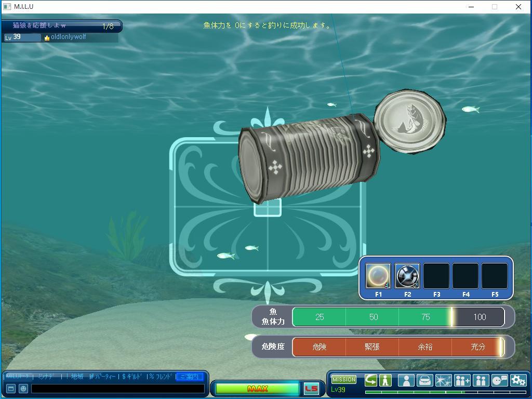
Task: Open the sparkle skills icon
Action: tap(444, 380)
